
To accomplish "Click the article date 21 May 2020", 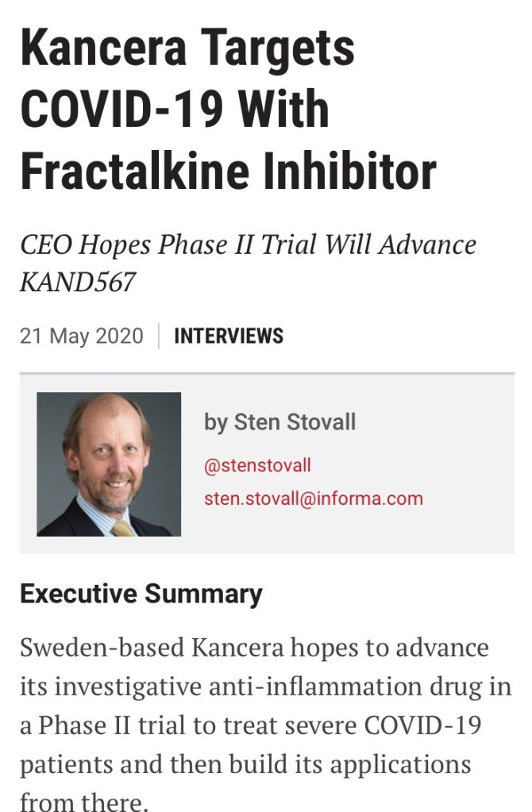I will tap(82, 336).
